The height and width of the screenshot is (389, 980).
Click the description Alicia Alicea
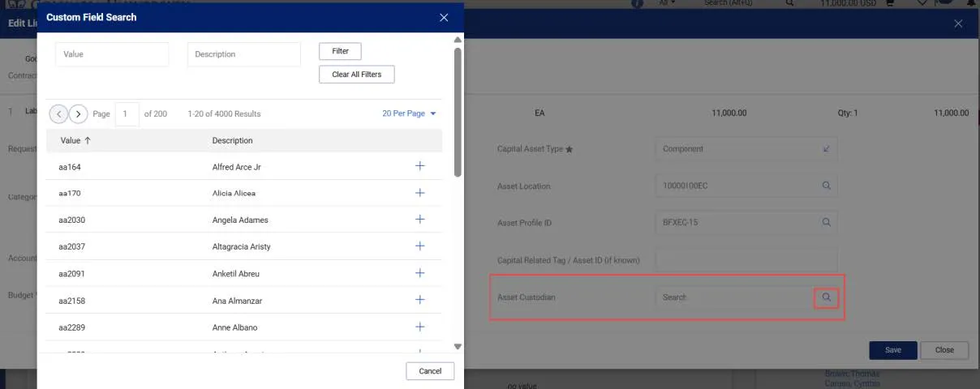234,194
